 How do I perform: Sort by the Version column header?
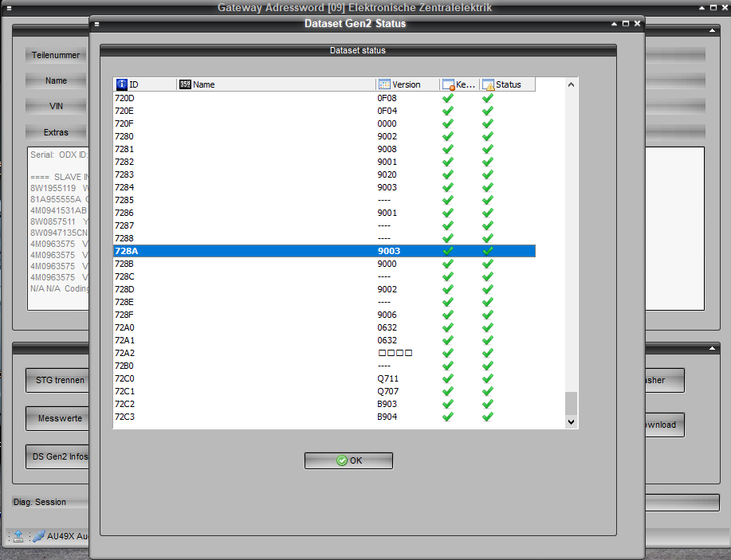pos(407,84)
